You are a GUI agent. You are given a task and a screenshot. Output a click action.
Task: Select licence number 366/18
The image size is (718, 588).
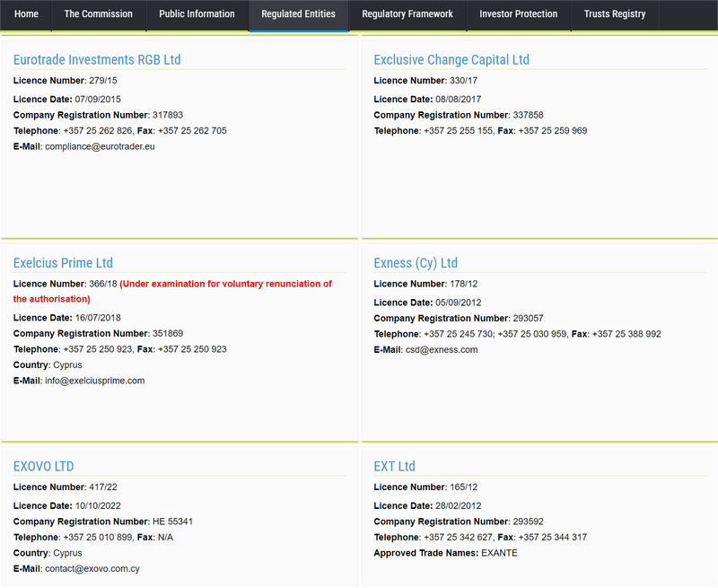pyautogui.click(x=103, y=284)
